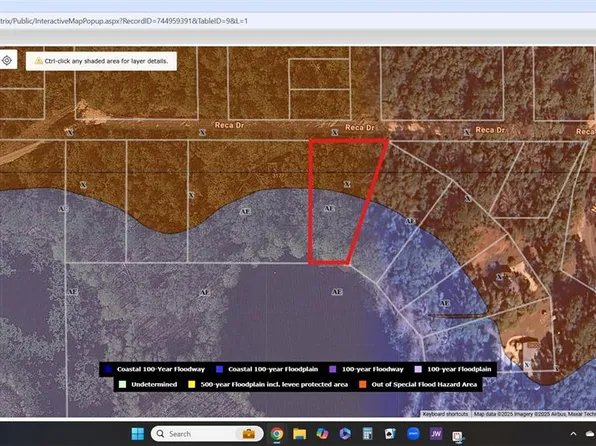Open the Zoom app taskbar icon
This screenshot has width=596, height=446.
(x=413, y=433)
